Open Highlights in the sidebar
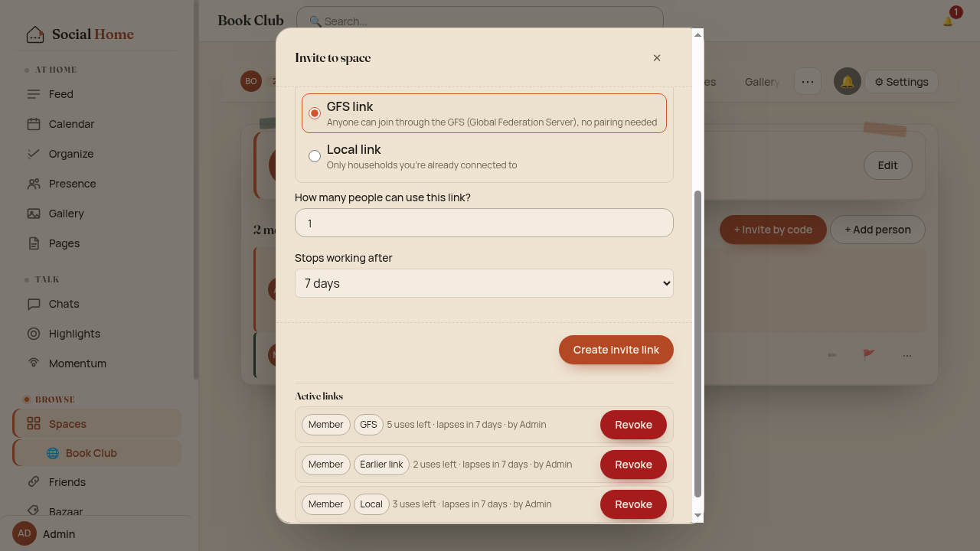Image resolution: width=980 pixels, height=551 pixels. [97, 334]
